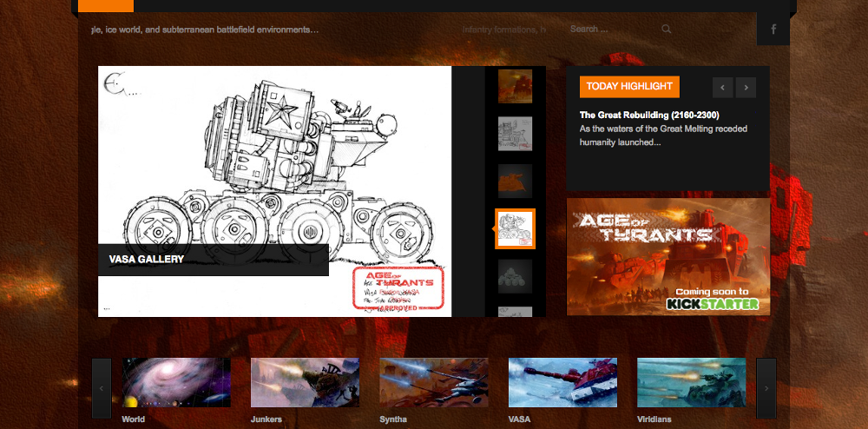Select the first red battlefield gallery thumbnail
The height and width of the screenshot is (429, 868).
pos(515,86)
